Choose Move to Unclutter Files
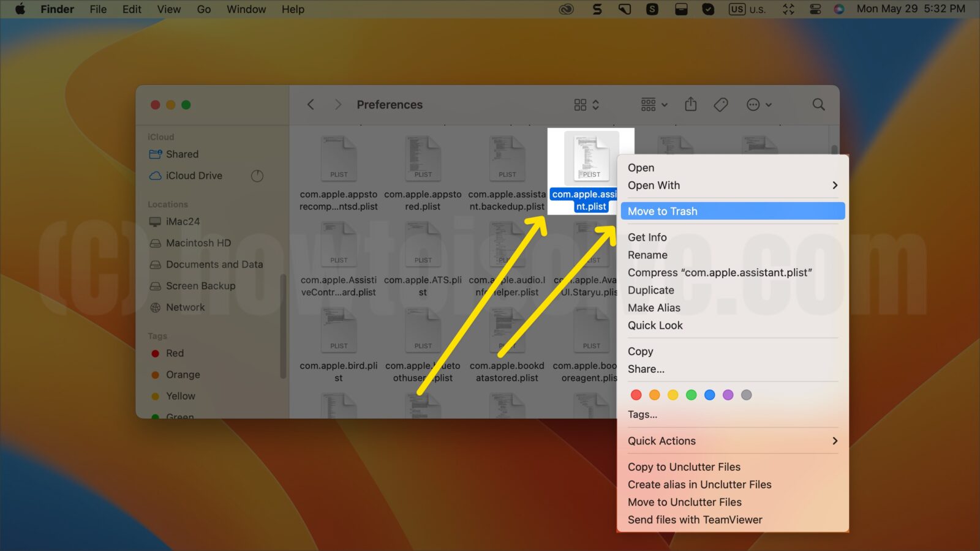This screenshot has height=551, width=980. click(x=733, y=502)
